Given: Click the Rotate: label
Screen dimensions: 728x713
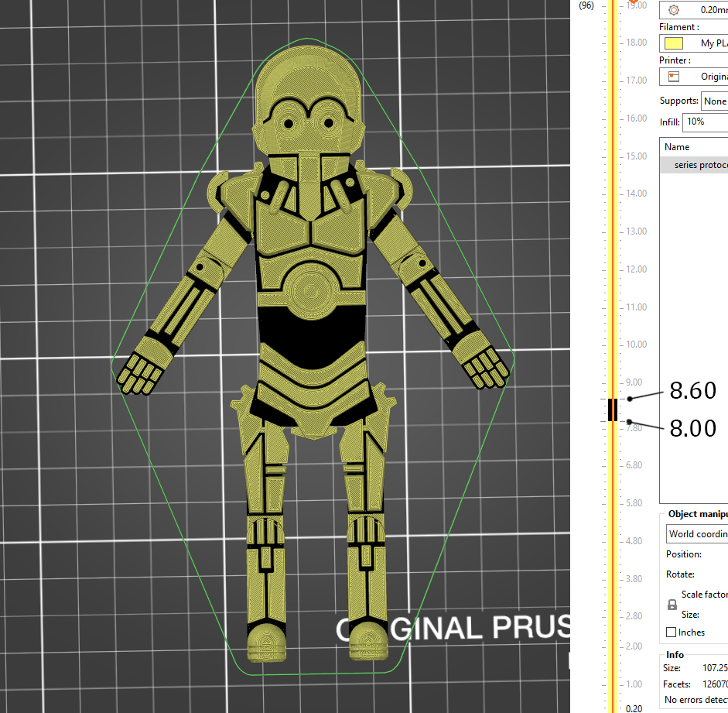Looking at the screenshot, I should tap(680, 574).
